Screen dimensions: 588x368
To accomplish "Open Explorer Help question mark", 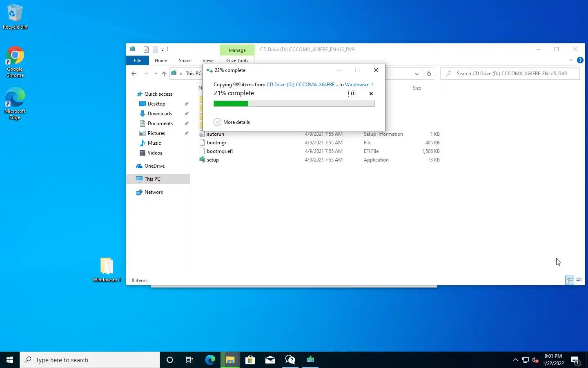I will pos(580,61).
